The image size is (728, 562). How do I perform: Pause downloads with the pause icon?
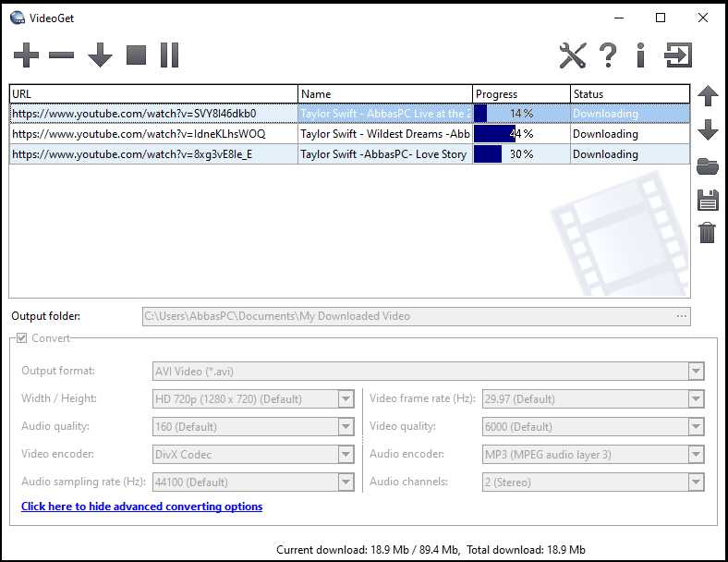(x=169, y=55)
